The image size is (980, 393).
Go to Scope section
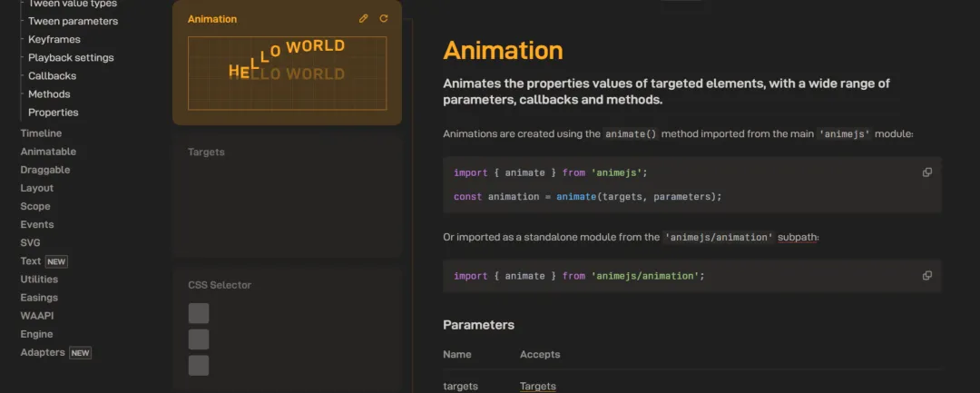[x=35, y=206]
